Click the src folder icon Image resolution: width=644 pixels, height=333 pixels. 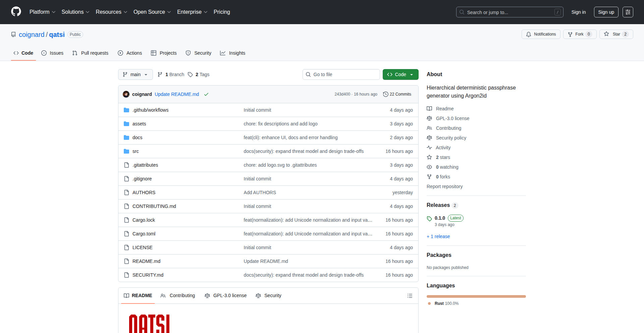click(126, 151)
